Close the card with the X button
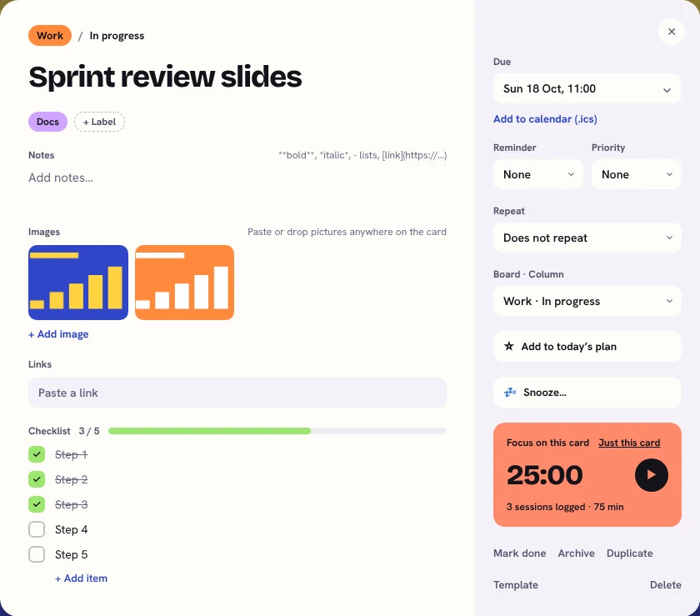700x616 pixels. coord(671,32)
